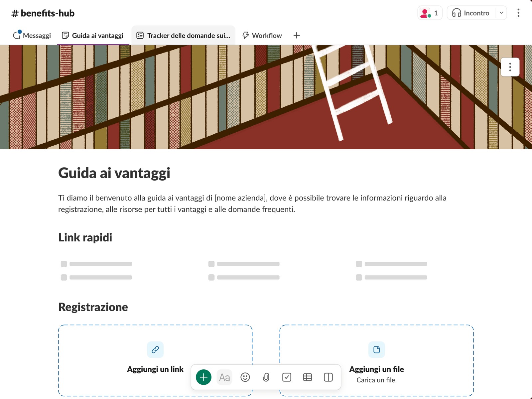The image size is (532, 399).
Task: Click the Aggiungi un link card
Action: coord(155,352)
